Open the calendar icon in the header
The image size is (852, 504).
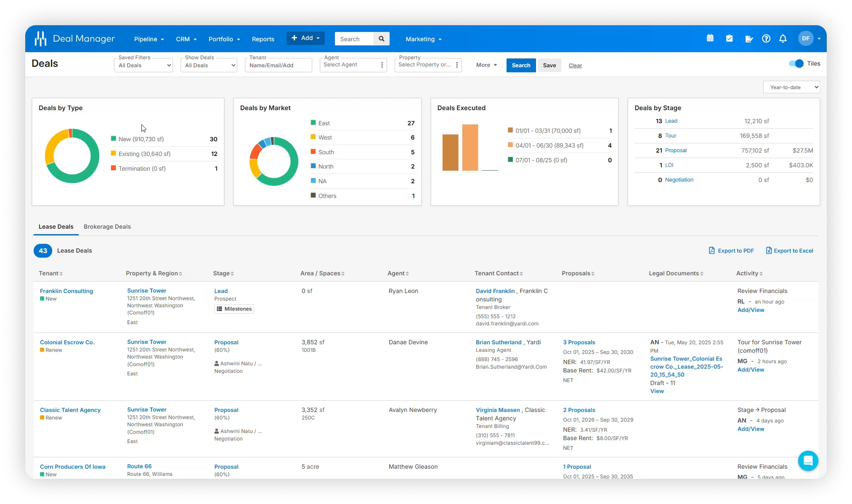click(x=710, y=38)
